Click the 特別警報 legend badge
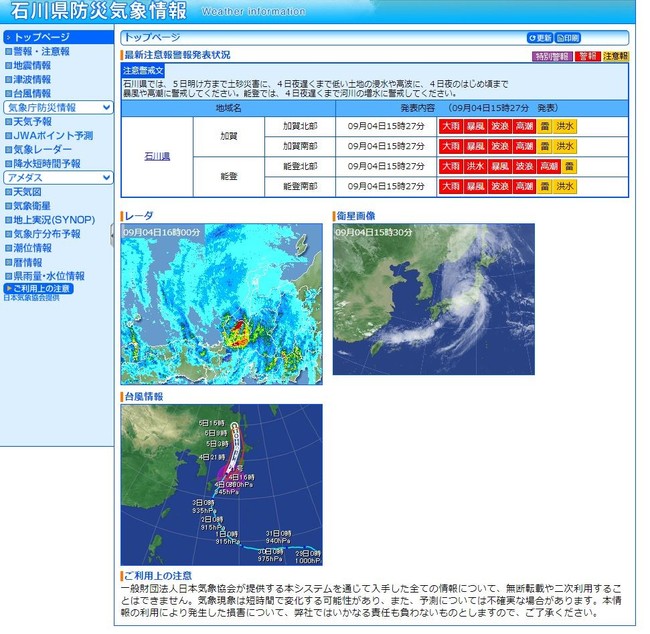 point(552,56)
